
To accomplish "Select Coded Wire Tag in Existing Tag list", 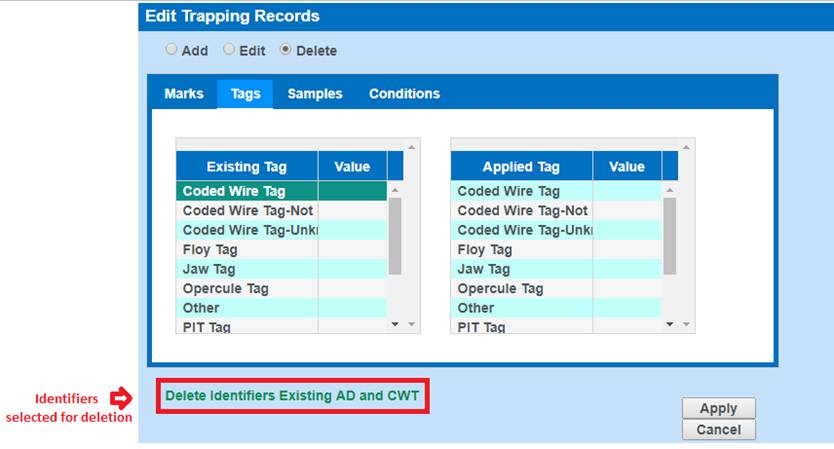I will pos(247,191).
